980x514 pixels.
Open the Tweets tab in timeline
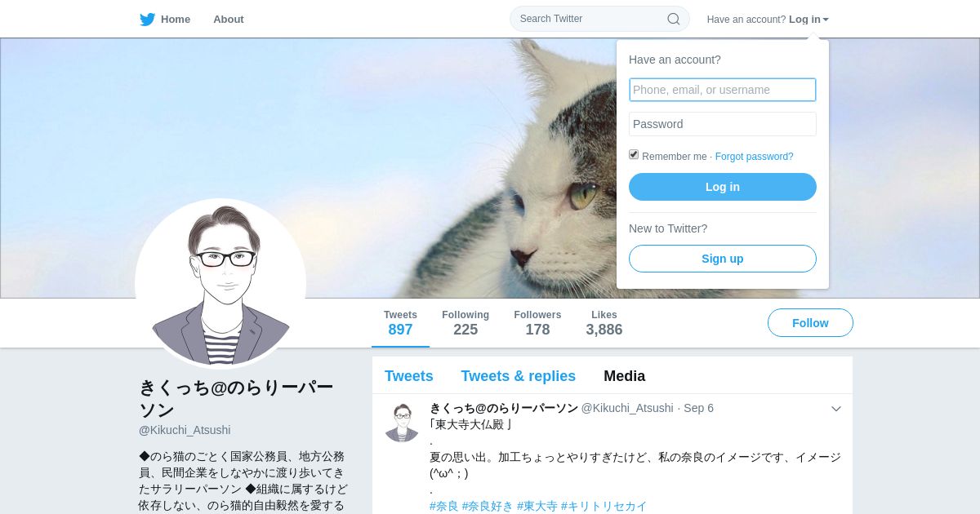[409, 376]
